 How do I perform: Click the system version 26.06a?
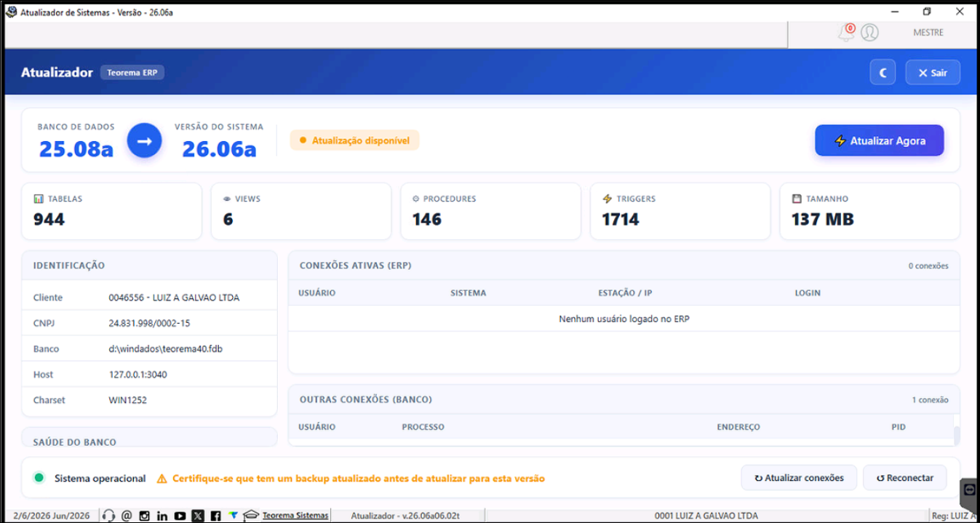(x=219, y=149)
